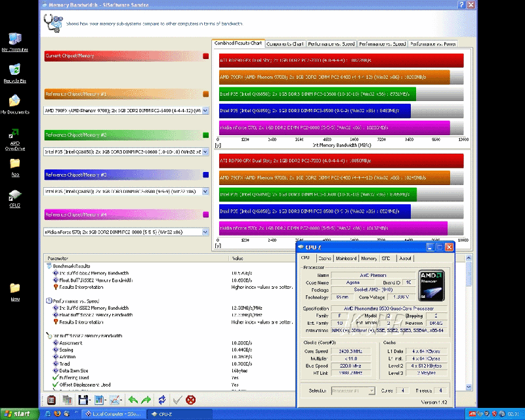Click the clock in the system tray

click(x=513, y=414)
